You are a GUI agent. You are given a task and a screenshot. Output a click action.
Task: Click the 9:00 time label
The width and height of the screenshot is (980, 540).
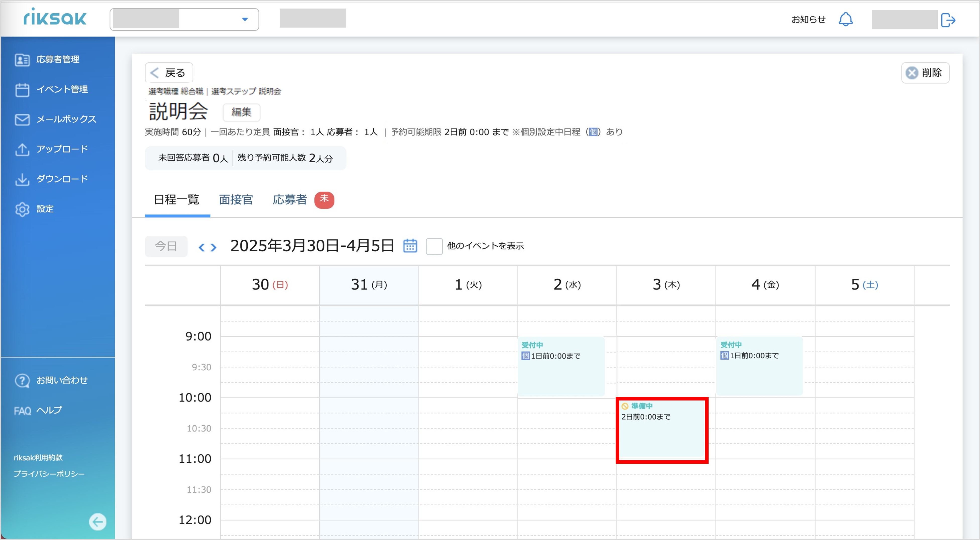(x=198, y=336)
